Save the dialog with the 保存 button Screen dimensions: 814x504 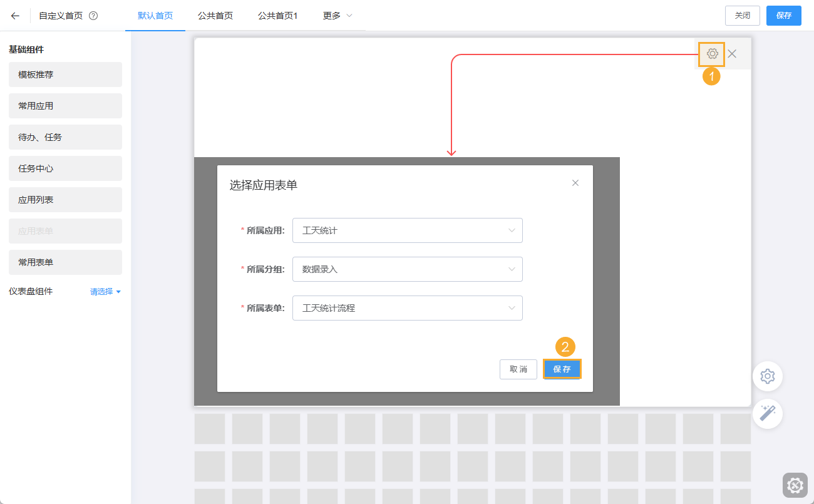(x=562, y=369)
